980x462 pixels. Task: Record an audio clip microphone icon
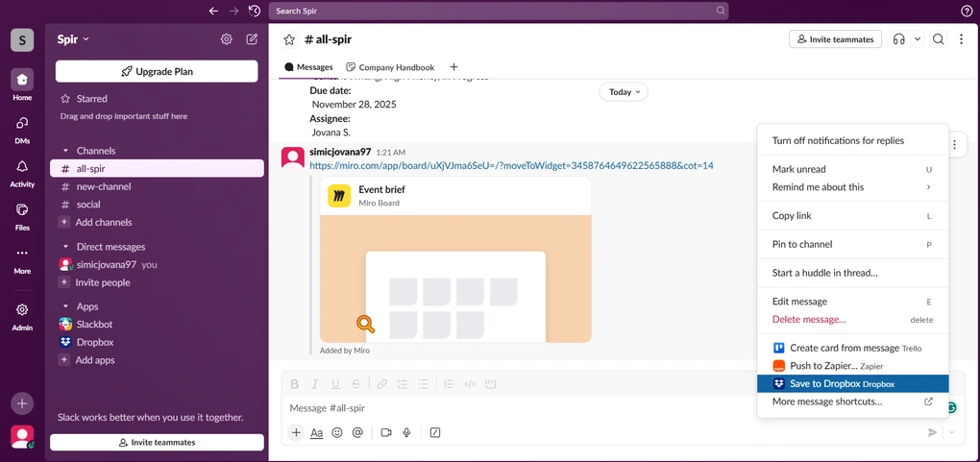pos(406,432)
